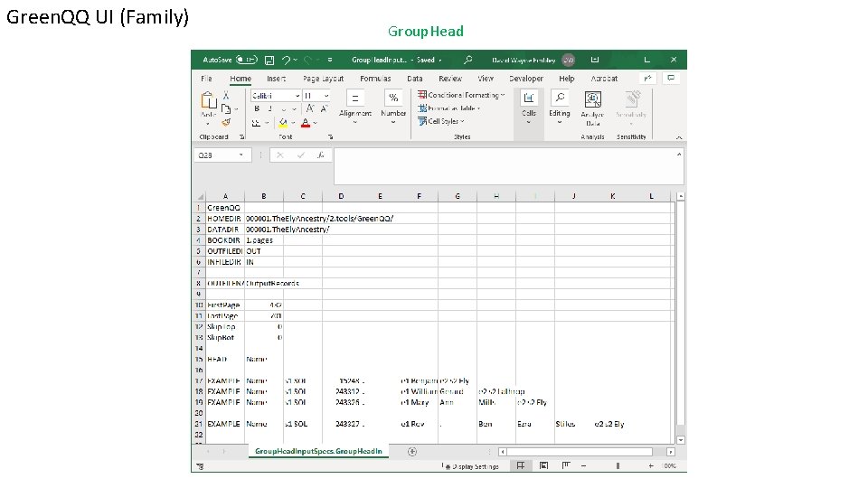Viewport: 868px width, 488px height.
Task: Click the Insert Function fx icon
Action: (x=320, y=155)
